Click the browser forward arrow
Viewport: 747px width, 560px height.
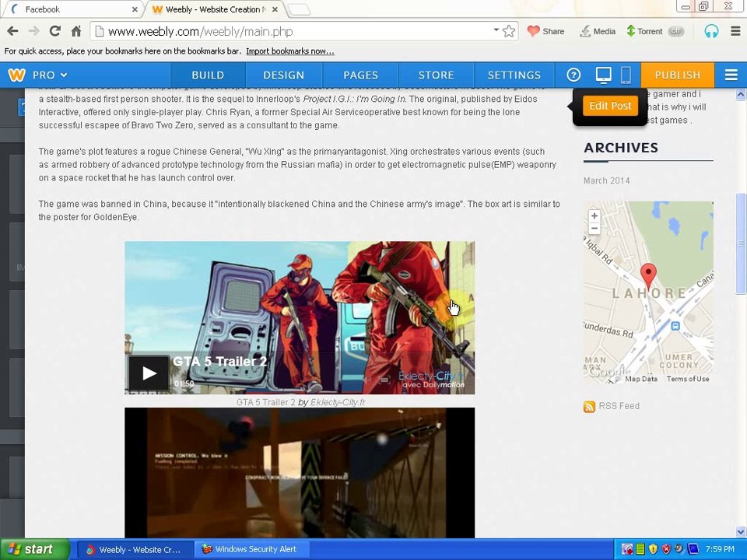(x=33, y=31)
